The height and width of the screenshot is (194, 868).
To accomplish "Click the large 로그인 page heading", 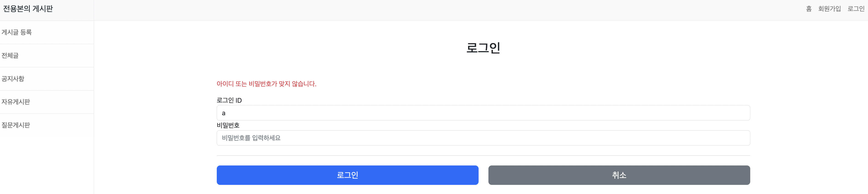I will (483, 47).
